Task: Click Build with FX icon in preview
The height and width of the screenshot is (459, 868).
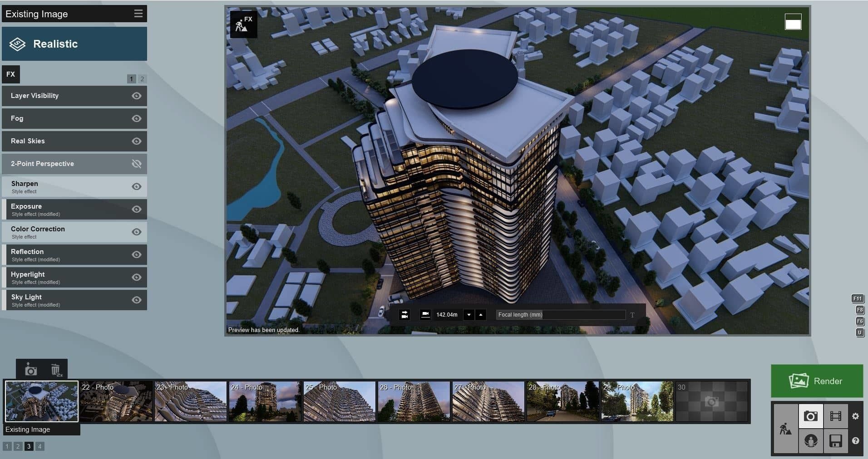Action: [x=244, y=24]
